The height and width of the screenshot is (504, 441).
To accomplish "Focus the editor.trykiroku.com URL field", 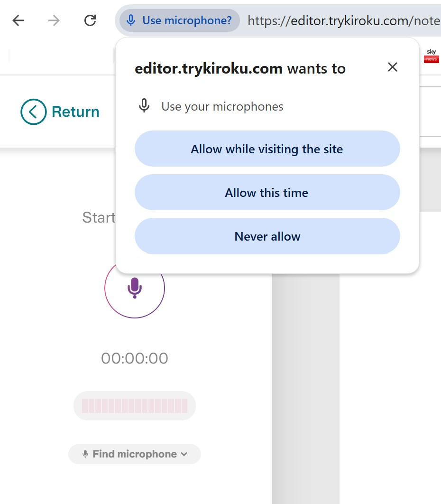I will [x=341, y=20].
